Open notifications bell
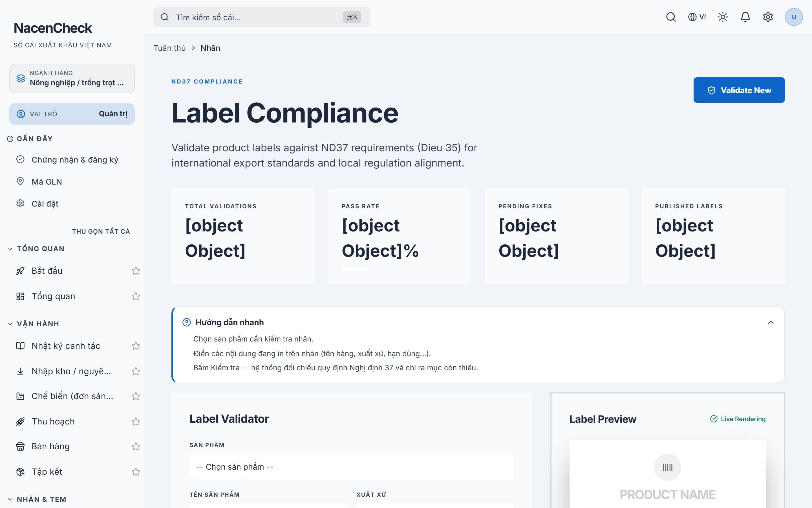 coord(745,17)
